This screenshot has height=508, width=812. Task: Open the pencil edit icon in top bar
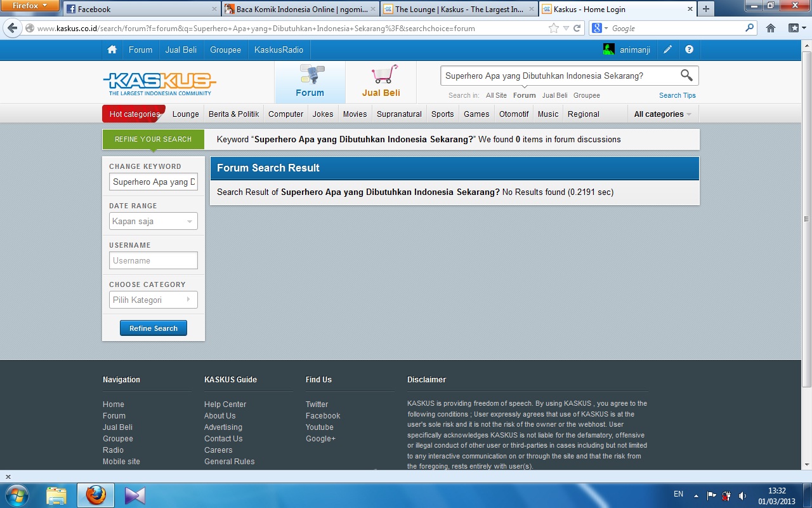pos(668,50)
